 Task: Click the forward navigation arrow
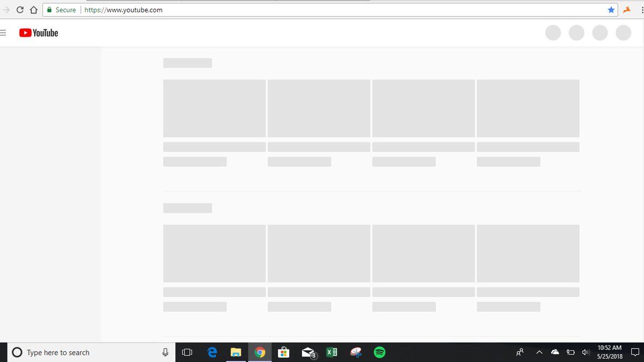[x=6, y=10]
